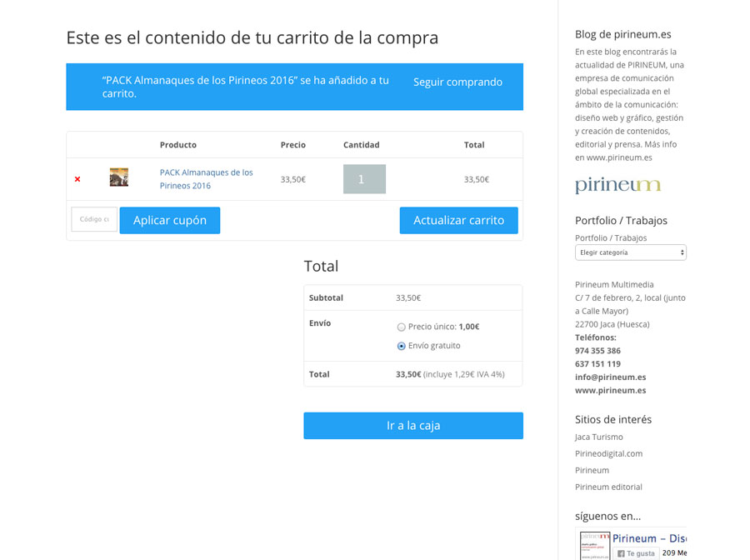Screen dimensions: 750x560
Task: Click the Subtotal label
Action: (326, 298)
